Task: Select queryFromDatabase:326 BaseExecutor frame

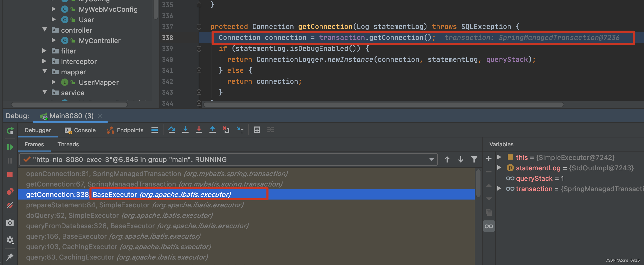Action: [x=246, y=226]
